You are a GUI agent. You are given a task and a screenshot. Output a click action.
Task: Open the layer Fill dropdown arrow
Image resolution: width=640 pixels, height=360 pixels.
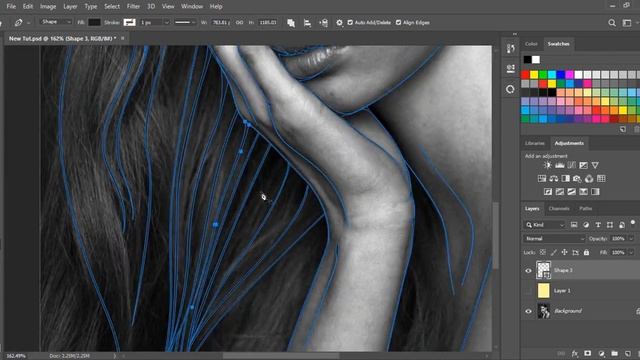tap(631, 253)
